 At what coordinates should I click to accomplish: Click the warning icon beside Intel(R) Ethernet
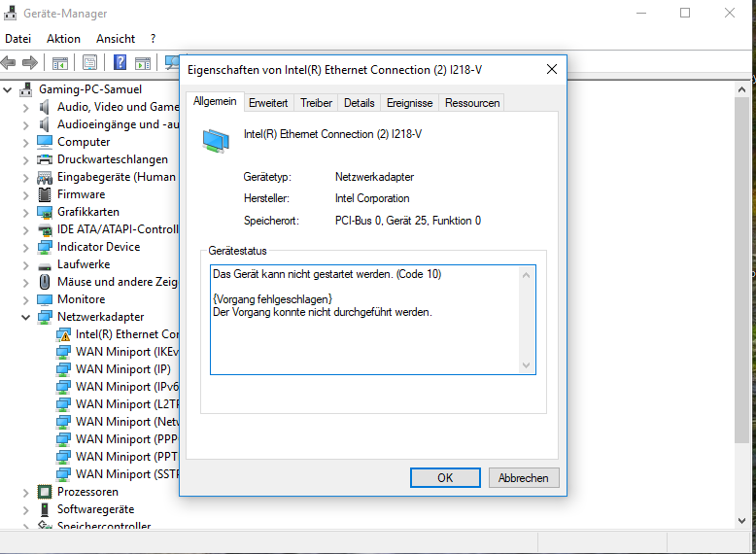pyautogui.click(x=63, y=334)
